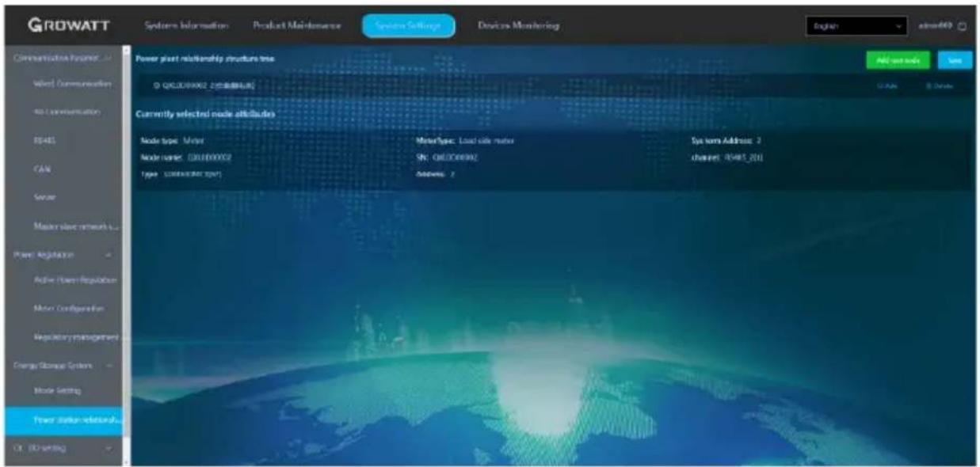
Task: Switch to Product Maintenance tab
Action: 297,26
